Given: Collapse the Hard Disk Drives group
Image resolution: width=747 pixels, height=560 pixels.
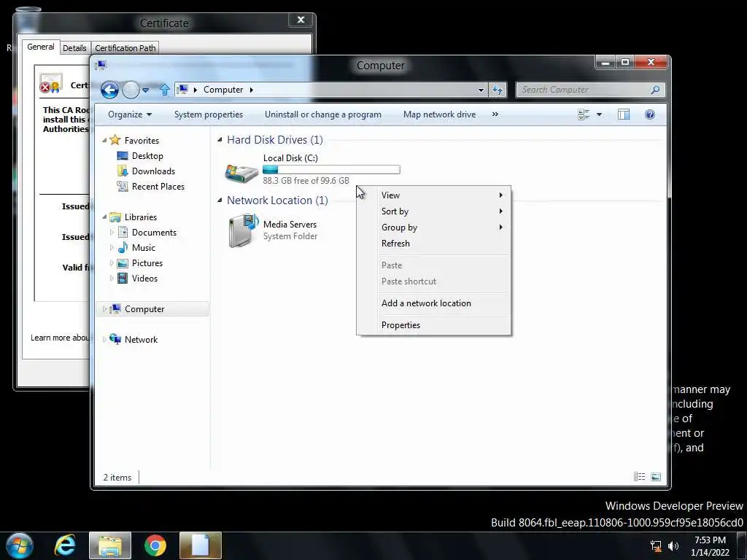Looking at the screenshot, I should (x=220, y=139).
